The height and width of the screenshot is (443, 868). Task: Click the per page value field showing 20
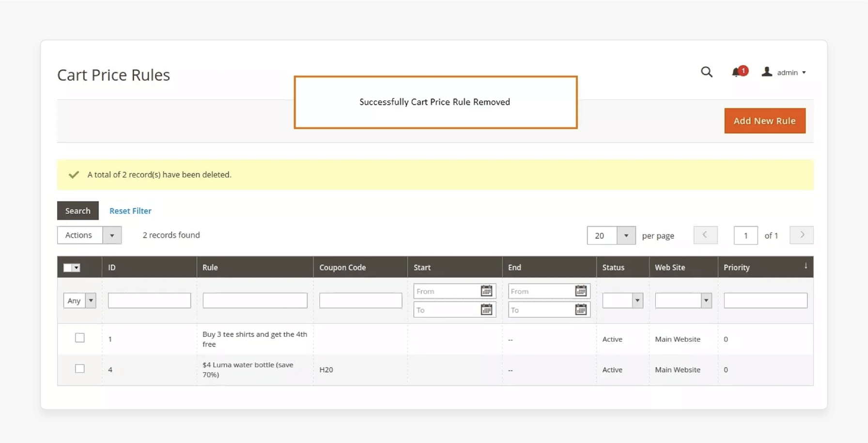tap(602, 236)
